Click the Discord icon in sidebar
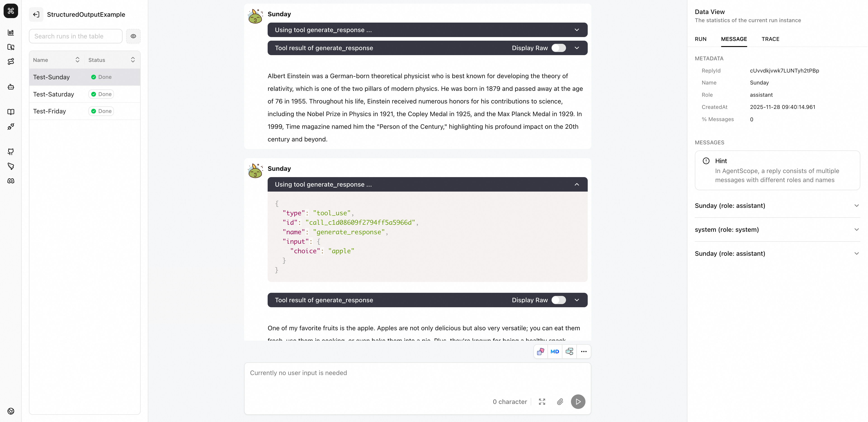 [11, 181]
